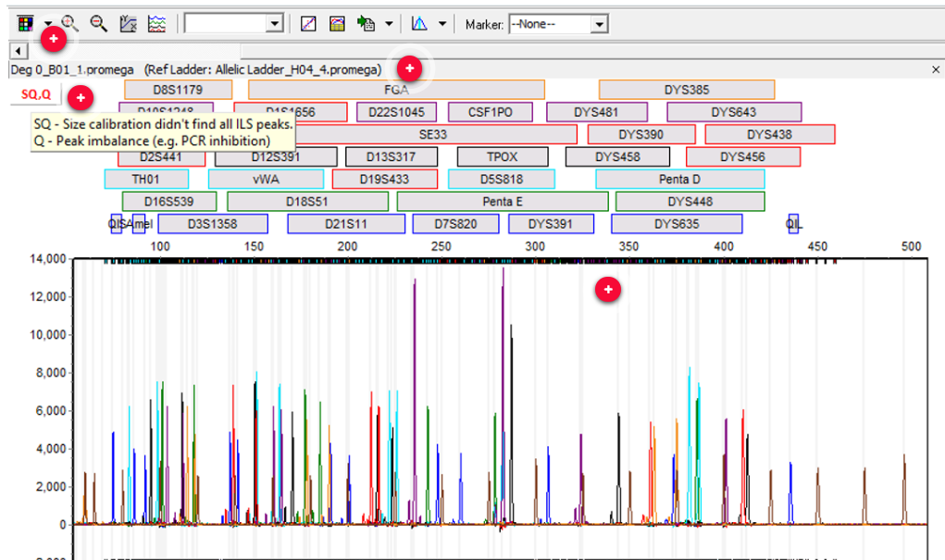This screenshot has width=945, height=560.
Task: Click the SQ,Q quality flag label
Action: pos(35,94)
